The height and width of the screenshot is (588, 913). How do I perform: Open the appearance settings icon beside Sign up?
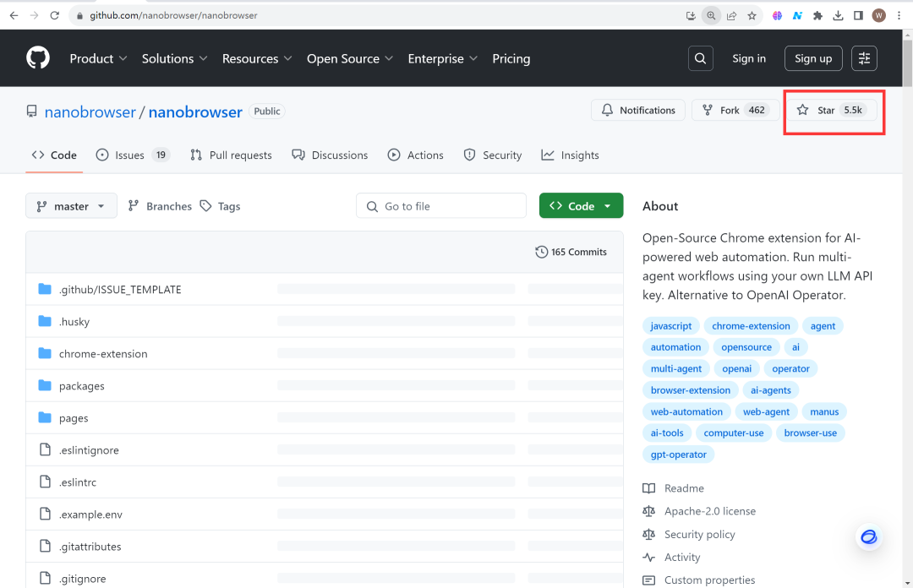click(864, 58)
